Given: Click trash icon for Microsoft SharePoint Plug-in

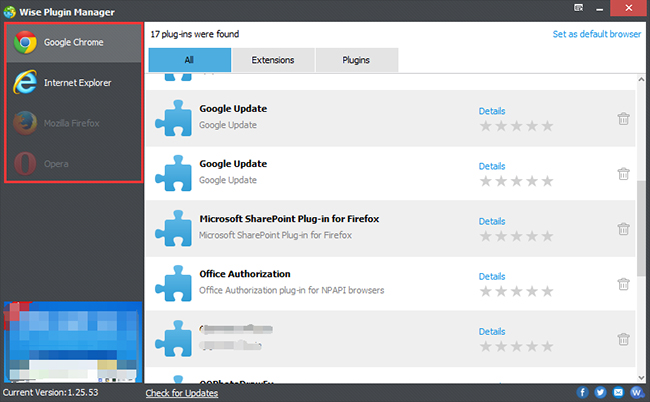Looking at the screenshot, I should tap(623, 228).
